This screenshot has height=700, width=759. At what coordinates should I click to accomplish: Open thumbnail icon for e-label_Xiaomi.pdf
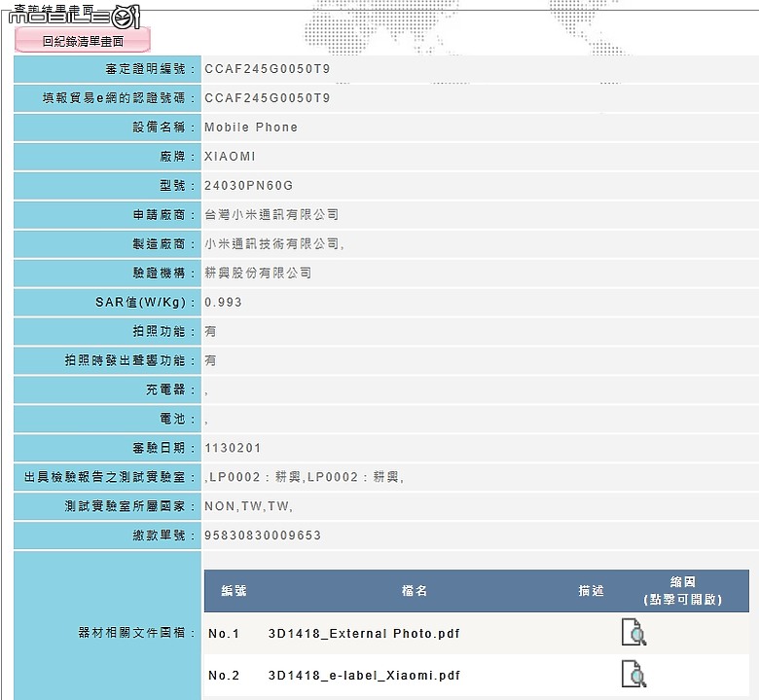point(633,674)
